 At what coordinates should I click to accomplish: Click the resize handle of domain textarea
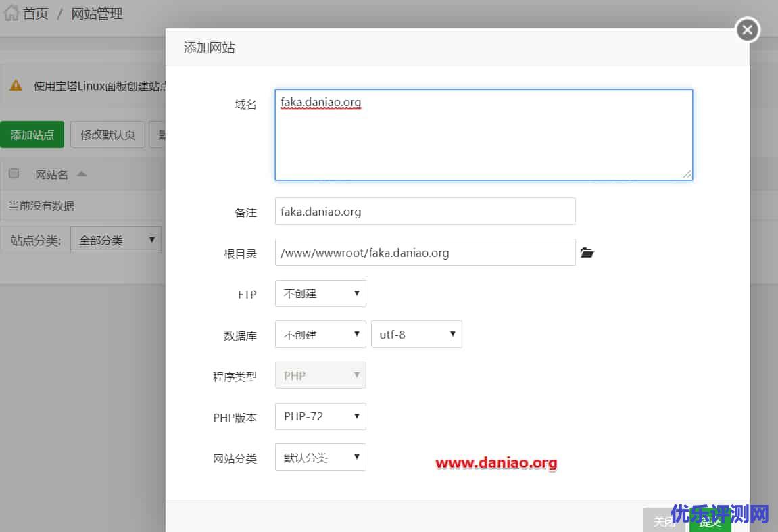coord(686,174)
